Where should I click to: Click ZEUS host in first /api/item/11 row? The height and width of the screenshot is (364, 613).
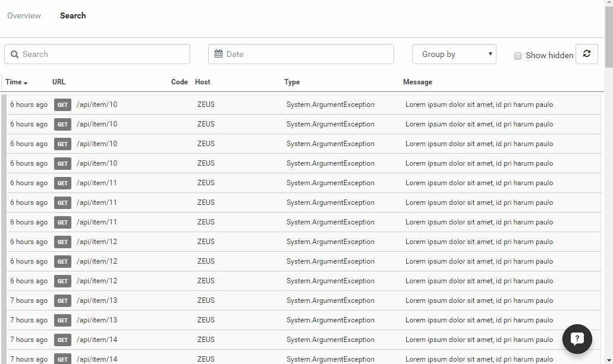[206, 183]
